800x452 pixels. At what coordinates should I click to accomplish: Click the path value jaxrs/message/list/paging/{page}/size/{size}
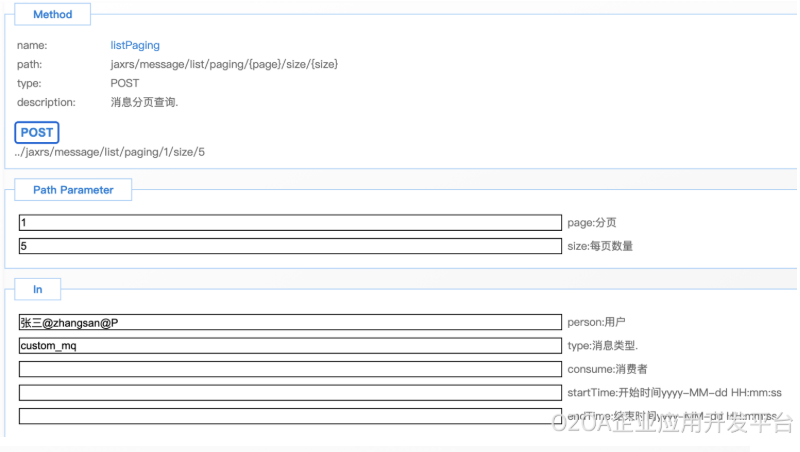(224, 64)
